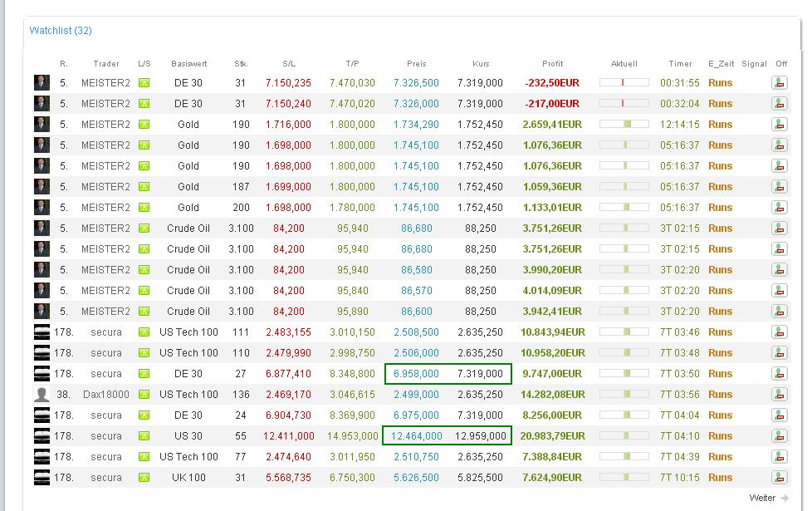Viewport: 812px width, 511px height.
Task: Sort the table by the Profit column header
Action: [552, 64]
